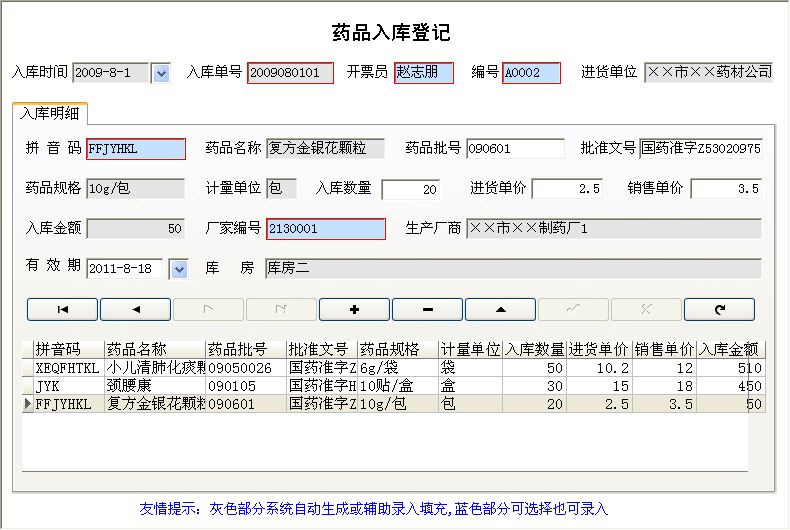Open the 入库时间 date dropdown
This screenshot has height=530, width=790.
click(161, 73)
